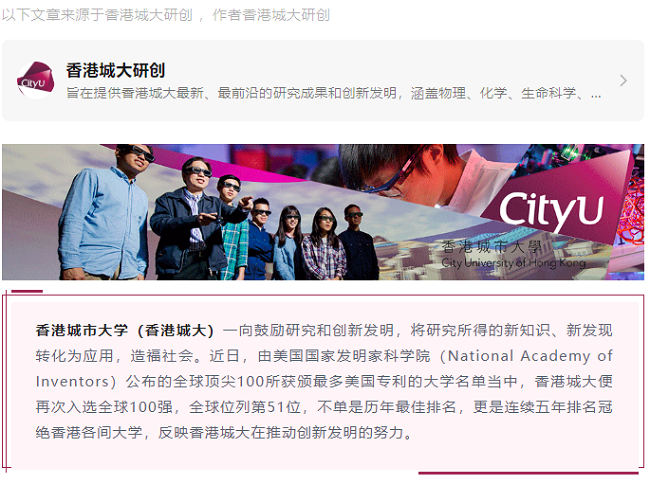
Task: Click the right chevron on account card
Action: pyautogui.click(x=623, y=80)
